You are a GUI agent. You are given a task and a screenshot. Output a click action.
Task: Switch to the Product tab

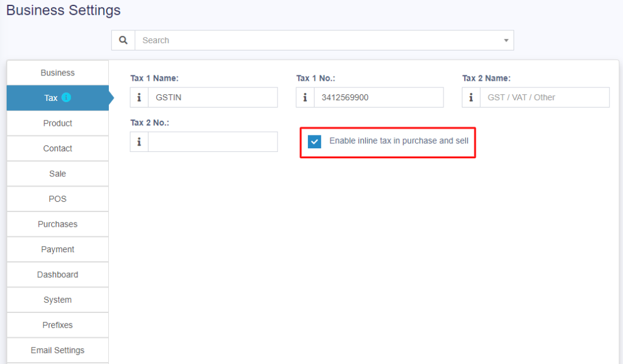coord(58,123)
